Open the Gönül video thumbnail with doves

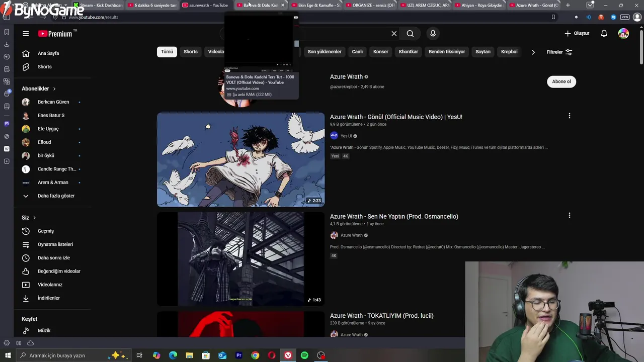[x=240, y=159]
